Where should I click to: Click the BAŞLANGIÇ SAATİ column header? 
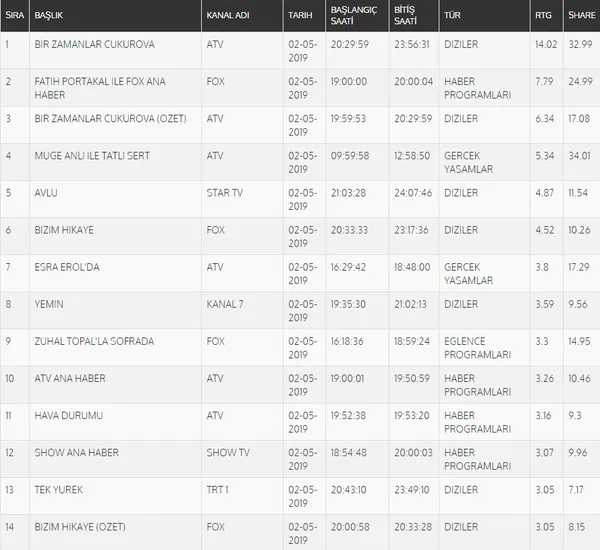(x=357, y=15)
